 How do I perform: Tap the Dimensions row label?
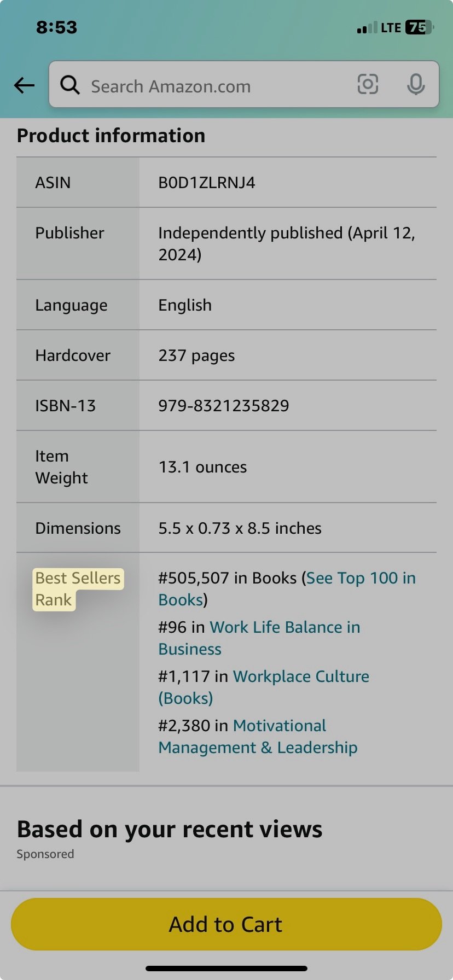(78, 528)
